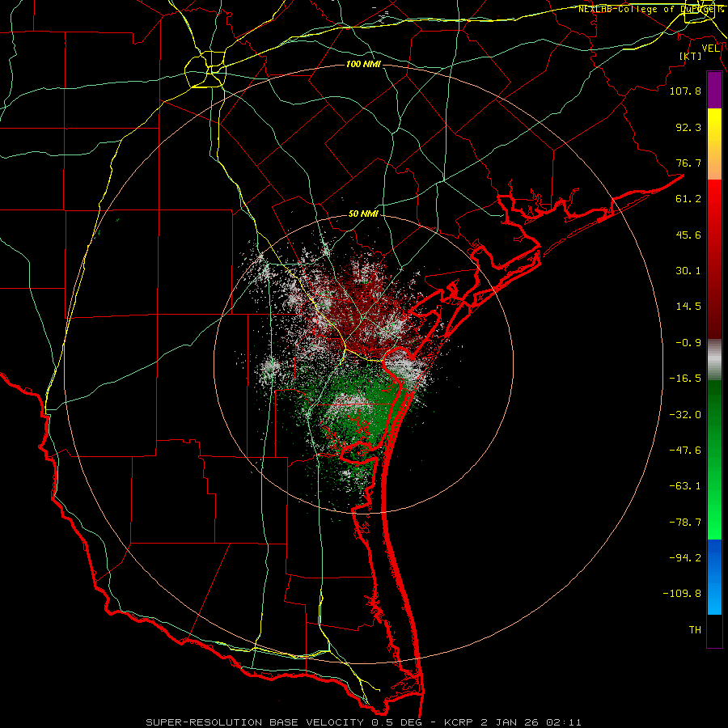
Task: Pick the gray near-zero segment of color bar
Action: click(x=714, y=360)
